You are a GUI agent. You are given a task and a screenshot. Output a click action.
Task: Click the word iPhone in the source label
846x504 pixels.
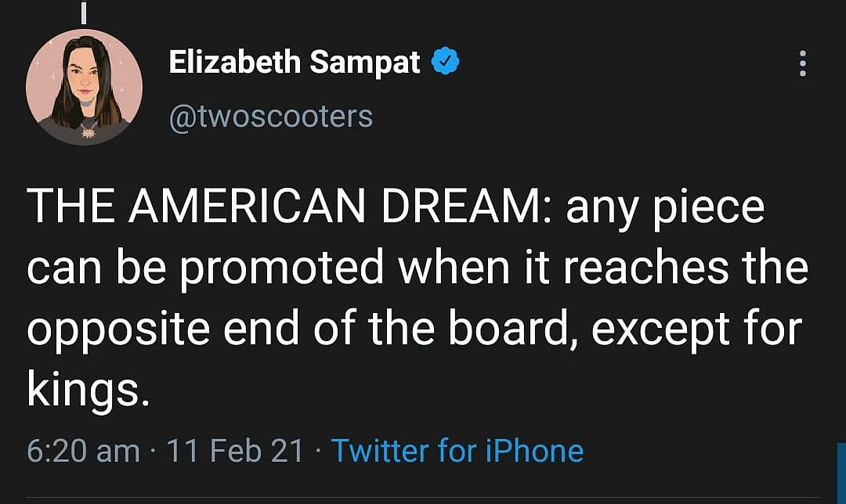click(x=535, y=451)
